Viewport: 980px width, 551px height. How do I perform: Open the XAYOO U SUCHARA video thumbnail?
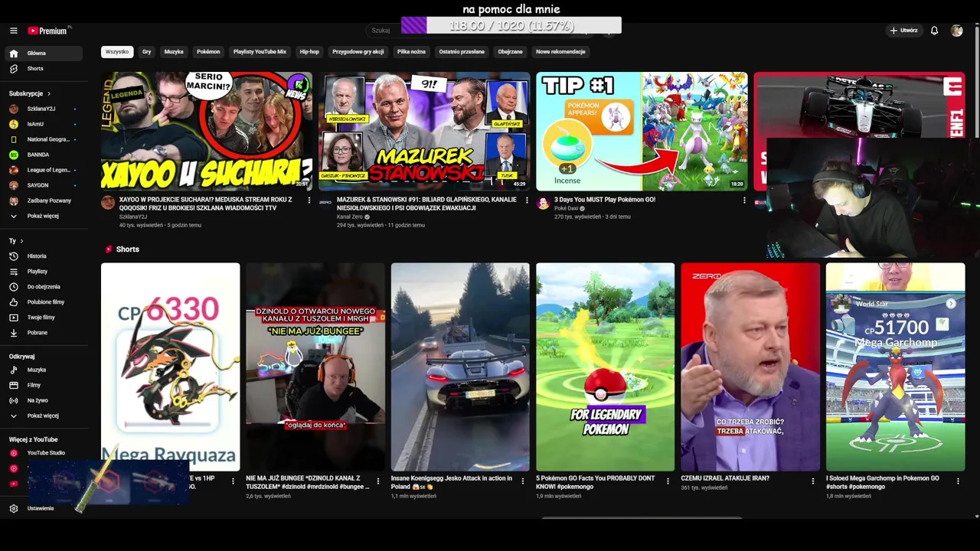pos(207,131)
